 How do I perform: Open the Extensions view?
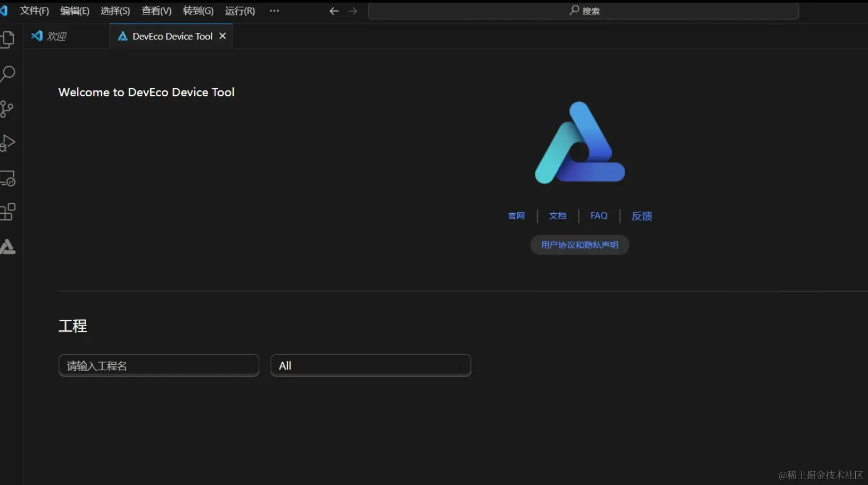(x=7, y=212)
